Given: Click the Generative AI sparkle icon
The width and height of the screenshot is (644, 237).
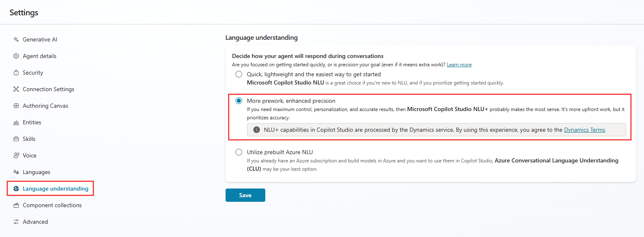Looking at the screenshot, I should tap(16, 39).
